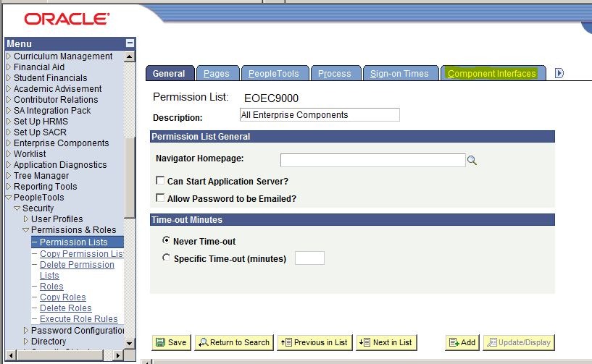Open Copy Permission Lists link
Screen dimensions: 592x364
tap(82, 254)
